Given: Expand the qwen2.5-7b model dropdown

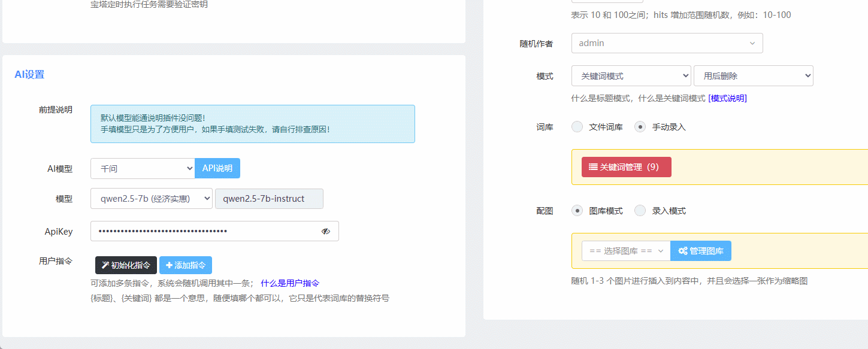Looking at the screenshot, I should 152,199.
